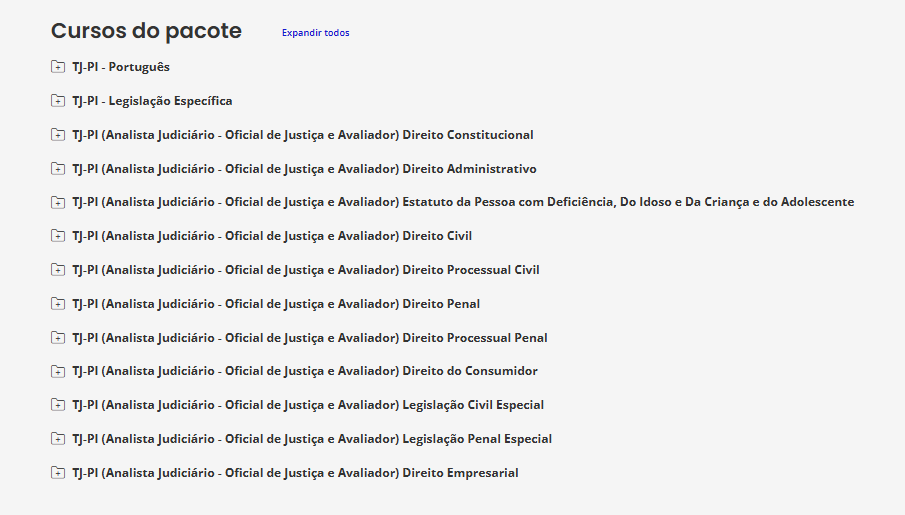Click the 'Cursos do pacote' heading

146,31
